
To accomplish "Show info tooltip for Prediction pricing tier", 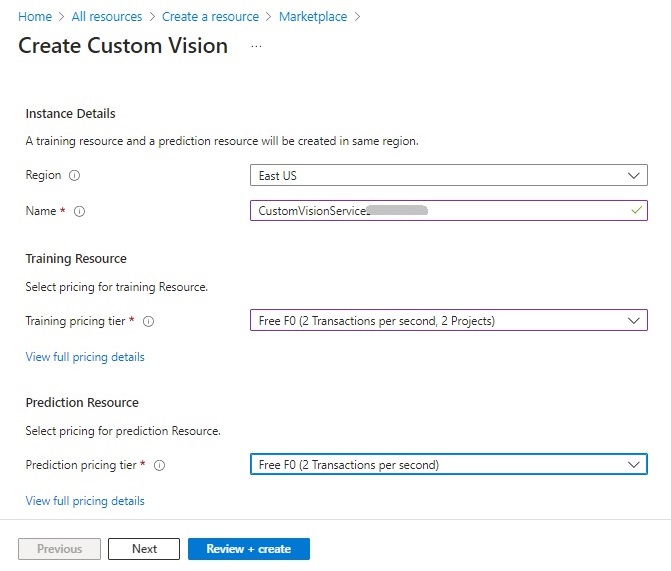I will pyautogui.click(x=160, y=465).
